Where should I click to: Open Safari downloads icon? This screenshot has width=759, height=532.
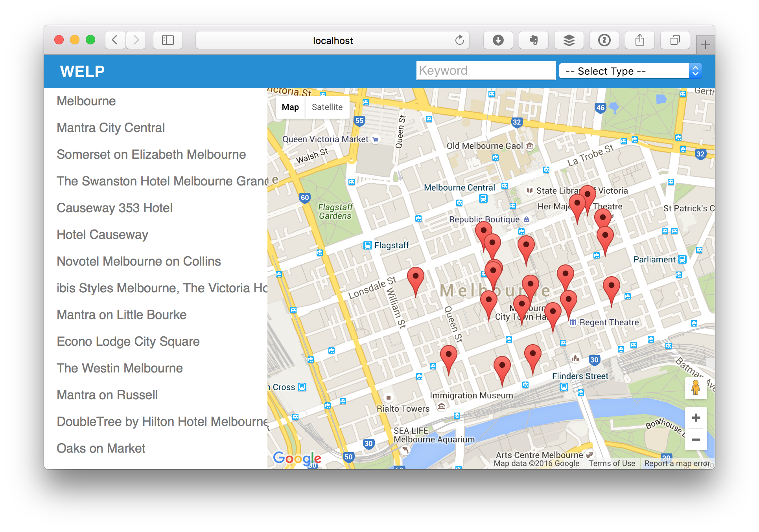point(498,40)
